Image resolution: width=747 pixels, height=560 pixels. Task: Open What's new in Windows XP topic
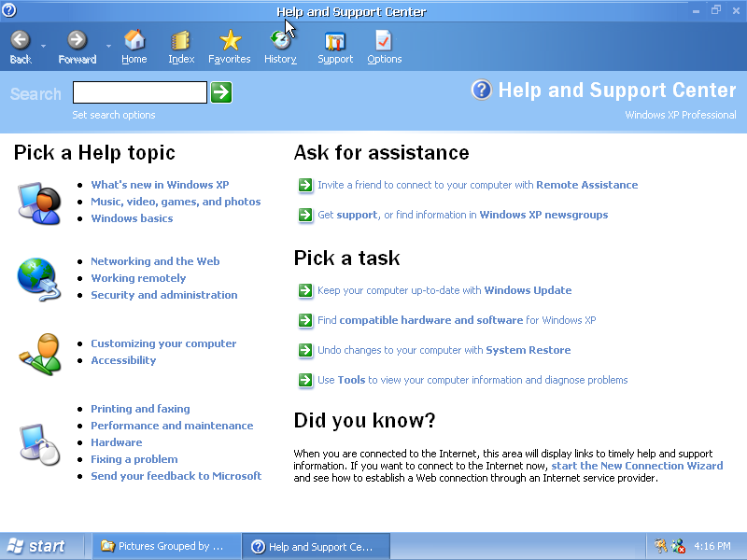click(x=160, y=185)
